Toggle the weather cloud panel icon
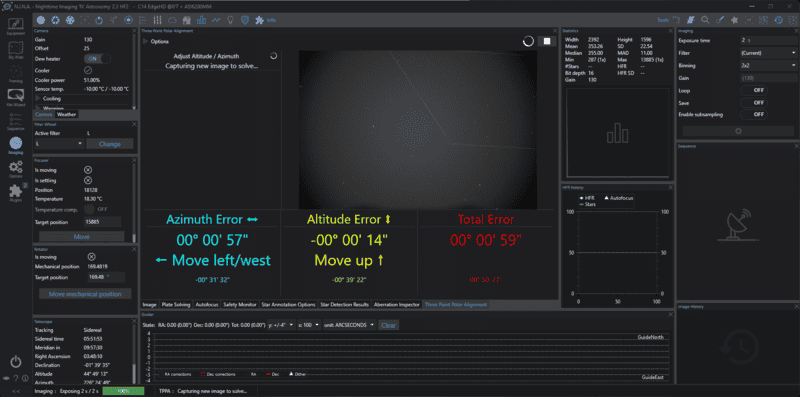 pyautogui.click(x=172, y=20)
